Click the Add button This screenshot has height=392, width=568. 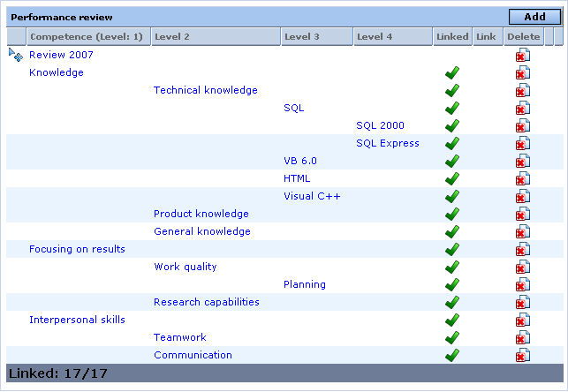pyautogui.click(x=534, y=17)
